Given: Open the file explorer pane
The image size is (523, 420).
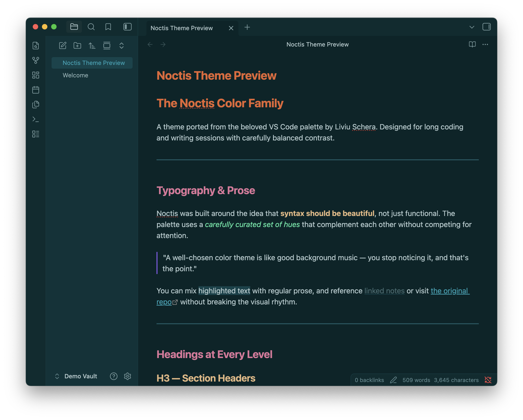Looking at the screenshot, I should click(74, 27).
